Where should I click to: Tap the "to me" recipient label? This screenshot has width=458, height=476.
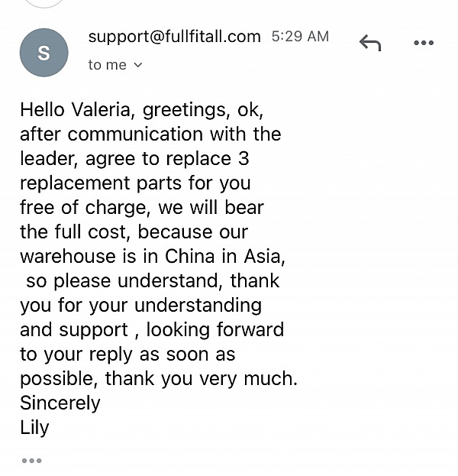(107, 65)
